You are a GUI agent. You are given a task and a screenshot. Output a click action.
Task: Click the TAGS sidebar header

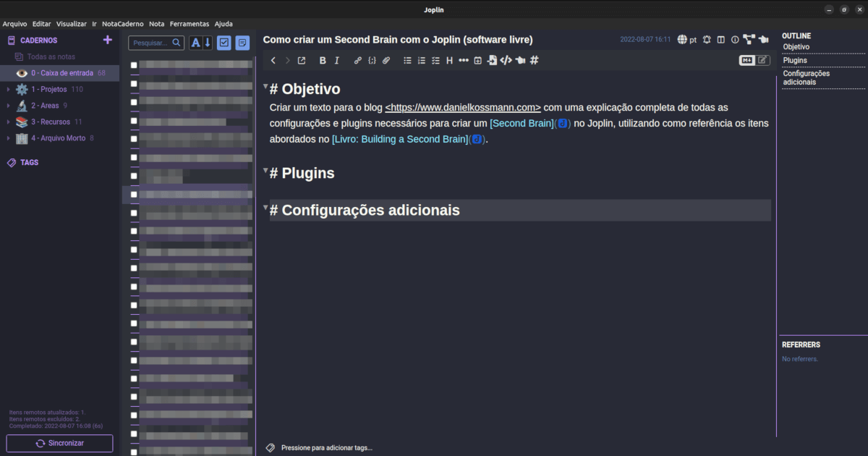(30, 163)
